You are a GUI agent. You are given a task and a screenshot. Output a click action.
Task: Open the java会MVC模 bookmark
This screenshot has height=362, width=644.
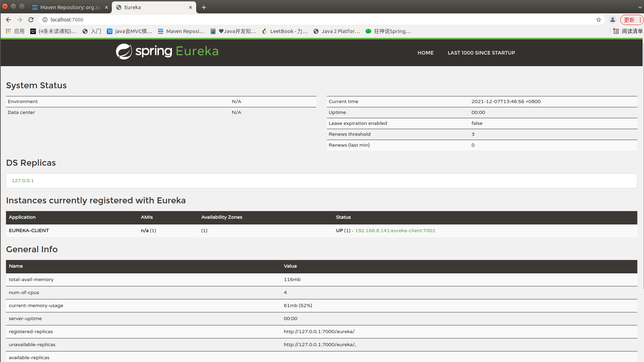pos(129,31)
